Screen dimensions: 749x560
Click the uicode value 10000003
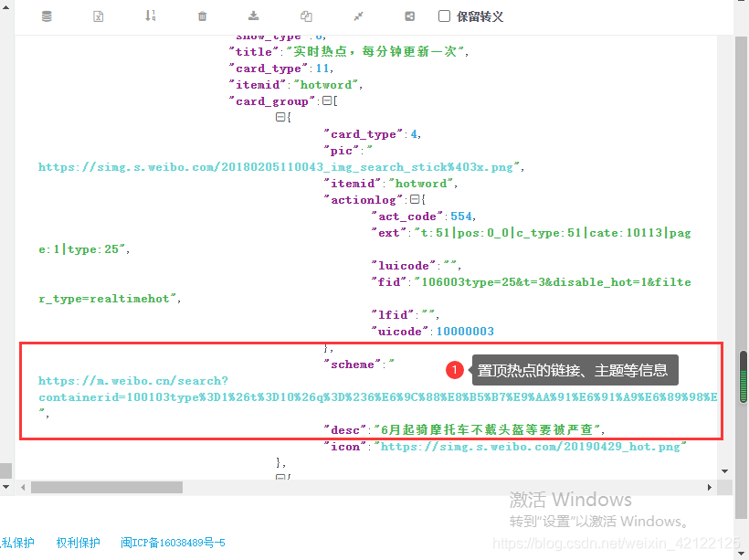(465, 331)
